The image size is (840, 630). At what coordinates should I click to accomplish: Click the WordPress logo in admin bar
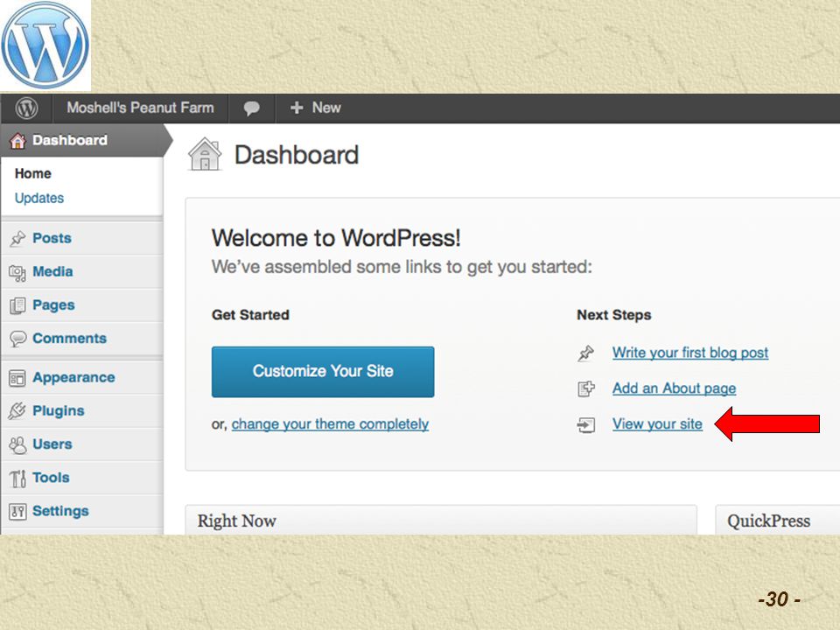[26, 108]
